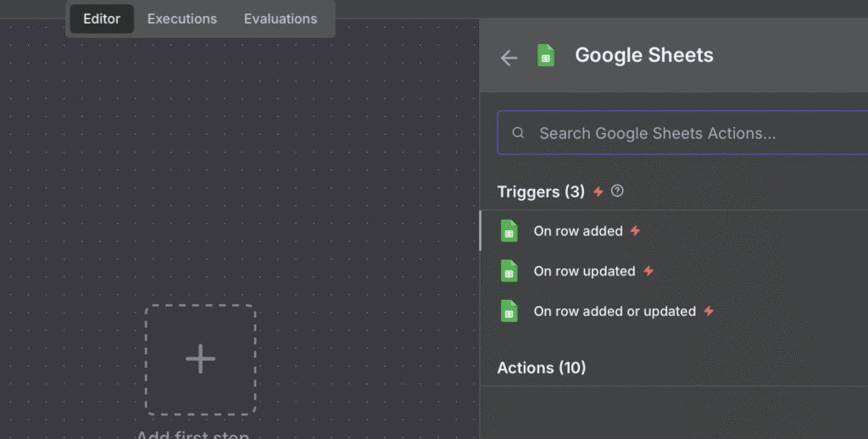Choose the On row added or updated trigger
The image size is (868, 439).
(615, 312)
